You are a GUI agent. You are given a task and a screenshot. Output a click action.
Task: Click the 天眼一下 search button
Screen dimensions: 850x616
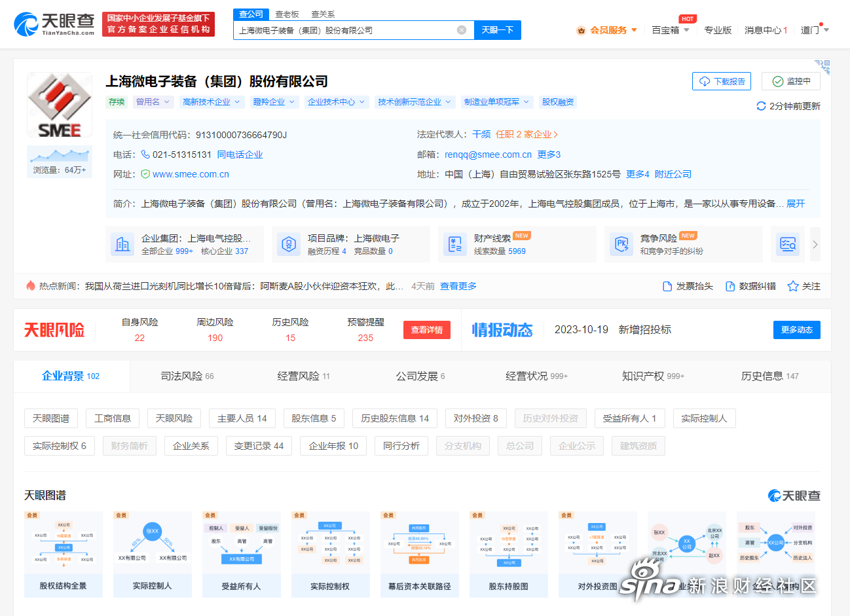(x=498, y=30)
